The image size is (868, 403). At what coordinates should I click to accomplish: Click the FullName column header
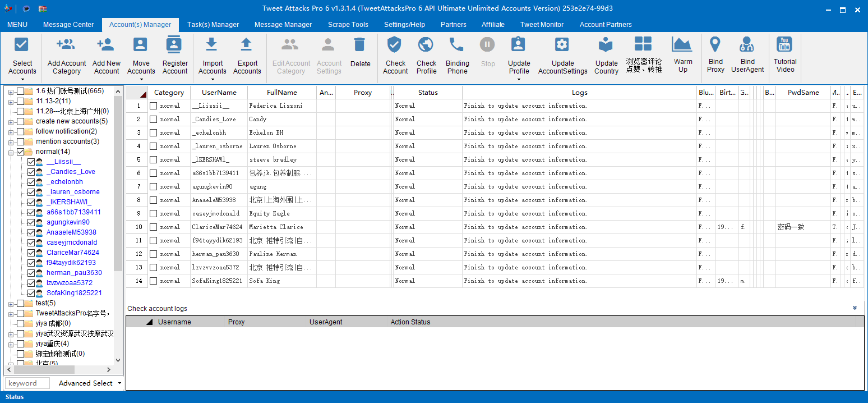282,93
